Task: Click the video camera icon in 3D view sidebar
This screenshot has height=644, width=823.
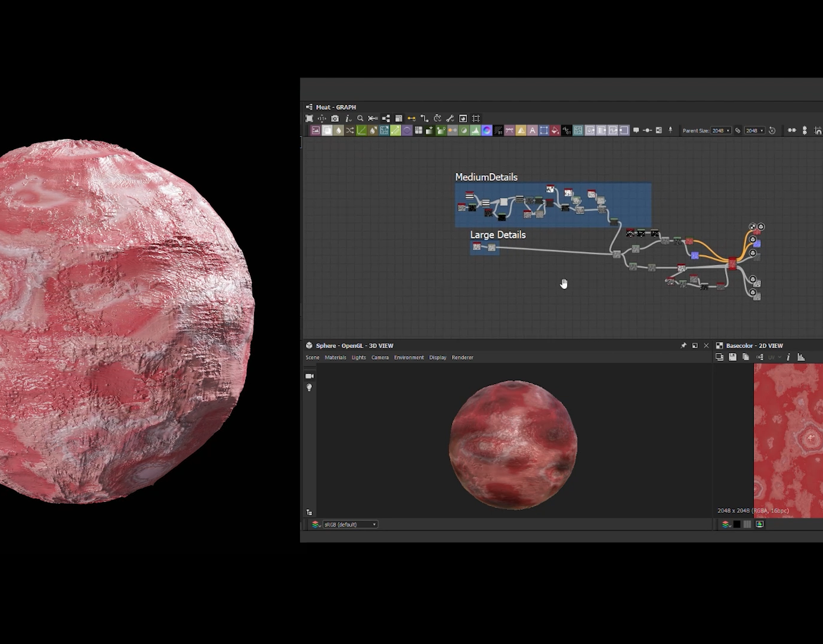Action: [310, 376]
